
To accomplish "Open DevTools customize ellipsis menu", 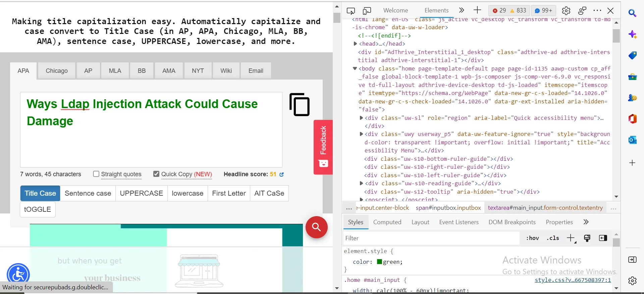I will click(x=597, y=10).
